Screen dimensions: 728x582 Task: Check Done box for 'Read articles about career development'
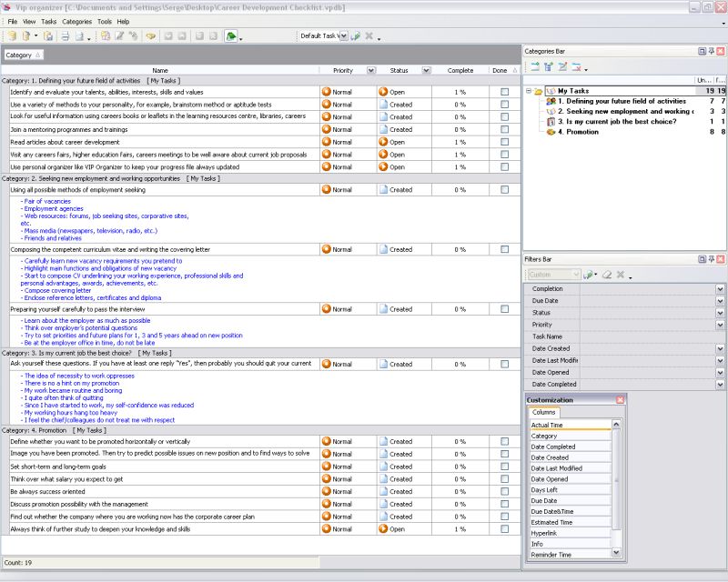pyautogui.click(x=505, y=142)
